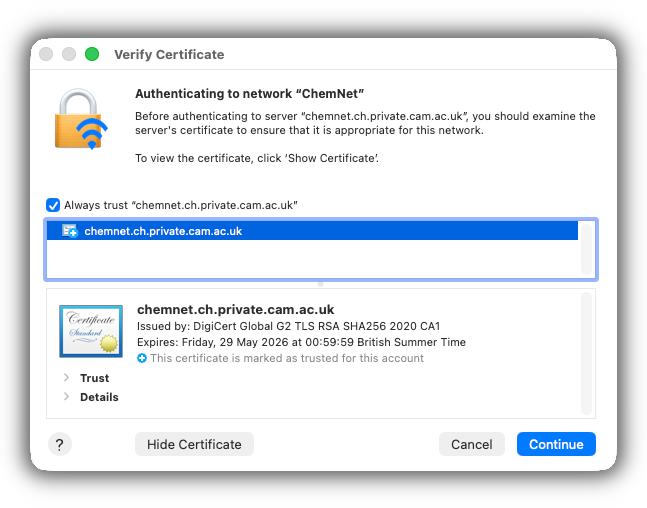
Task: Click the certificate icon in the selected list row
Action: click(70, 231)
